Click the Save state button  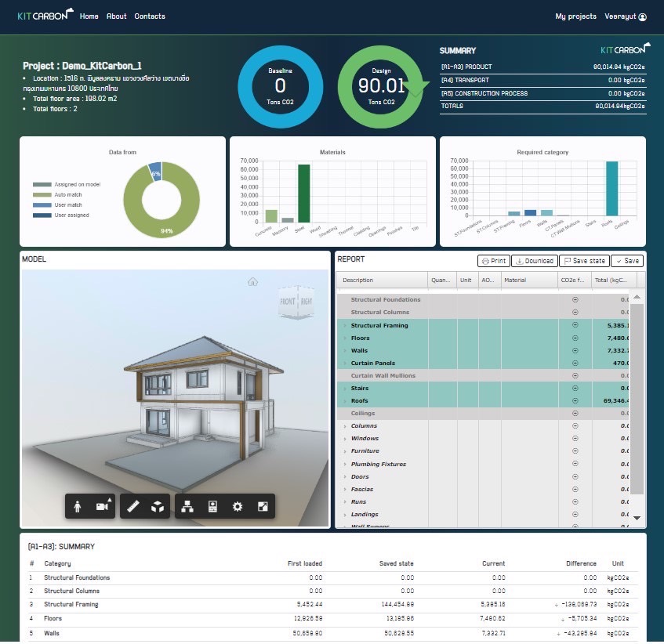pyautogui.click(x=583, y=261)
